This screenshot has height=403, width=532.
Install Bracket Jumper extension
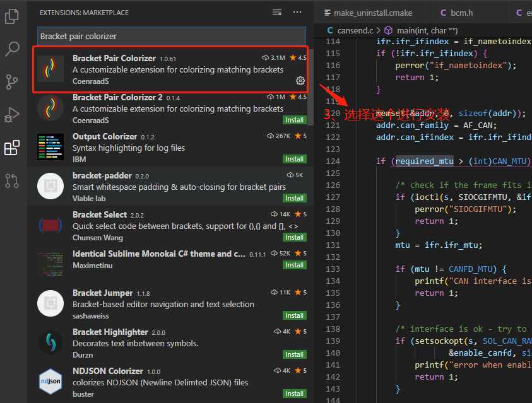[295, 315]
